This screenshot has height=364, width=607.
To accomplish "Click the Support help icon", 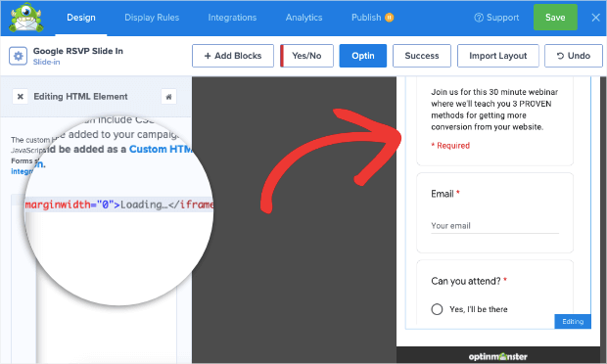I will pos(479,18).
